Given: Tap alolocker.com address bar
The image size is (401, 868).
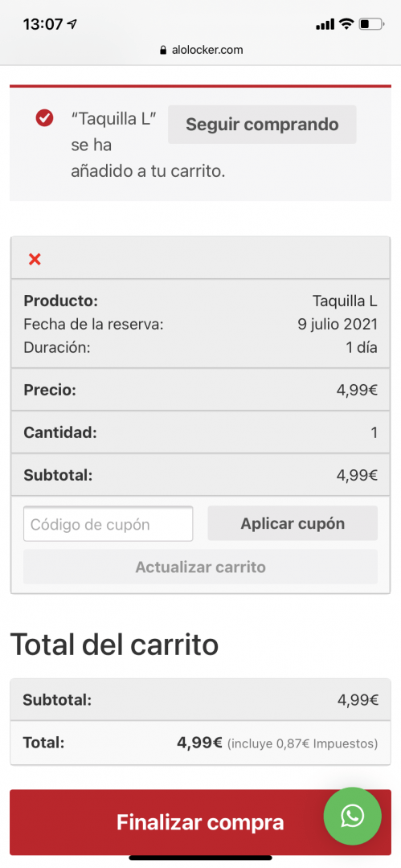Looking at the screenshot, I should 201,51.
